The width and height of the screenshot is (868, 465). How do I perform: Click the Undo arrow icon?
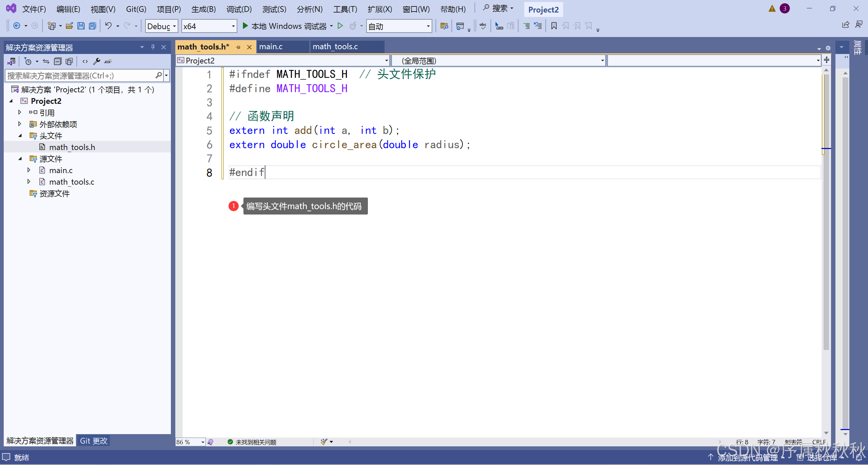tap(108, 26)
